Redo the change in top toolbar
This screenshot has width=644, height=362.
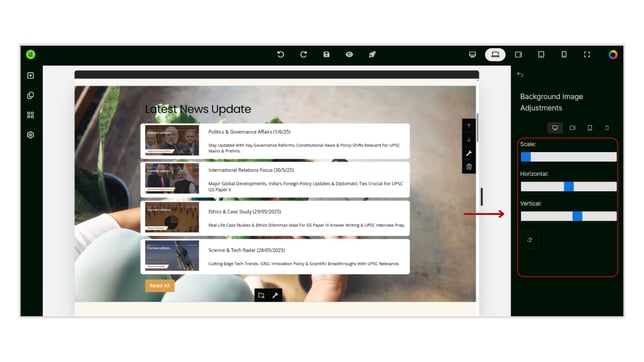pos(304,54)
